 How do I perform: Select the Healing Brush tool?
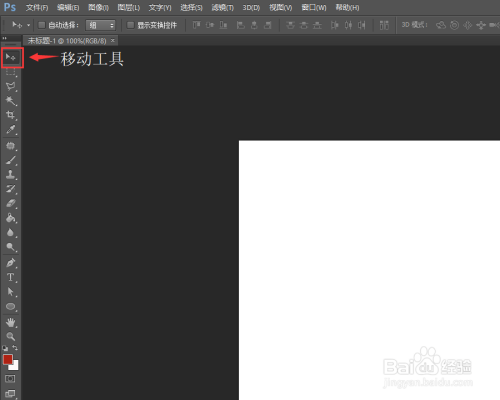click(x=11, y=146)
